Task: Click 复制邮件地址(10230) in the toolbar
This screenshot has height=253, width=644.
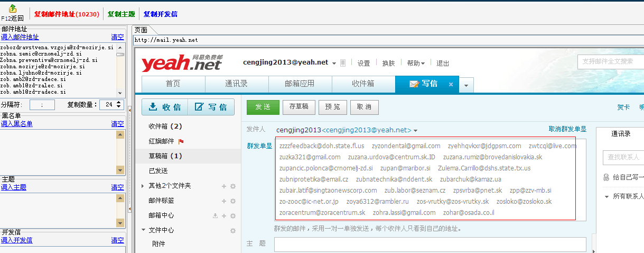Action: coord(67,14)
